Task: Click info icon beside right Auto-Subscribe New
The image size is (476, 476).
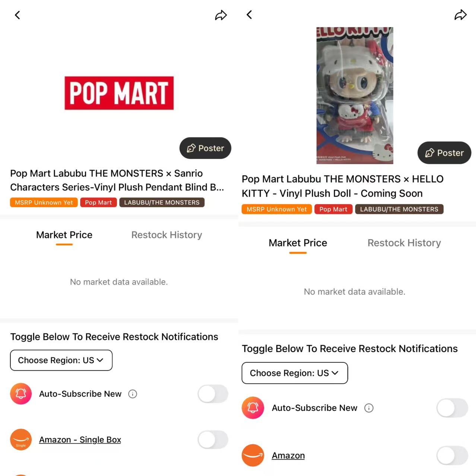Action: tap(369, 408)
